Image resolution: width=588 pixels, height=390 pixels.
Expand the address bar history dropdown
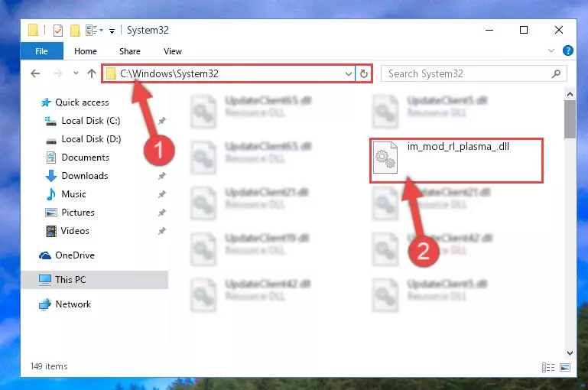tap(349, 74)
